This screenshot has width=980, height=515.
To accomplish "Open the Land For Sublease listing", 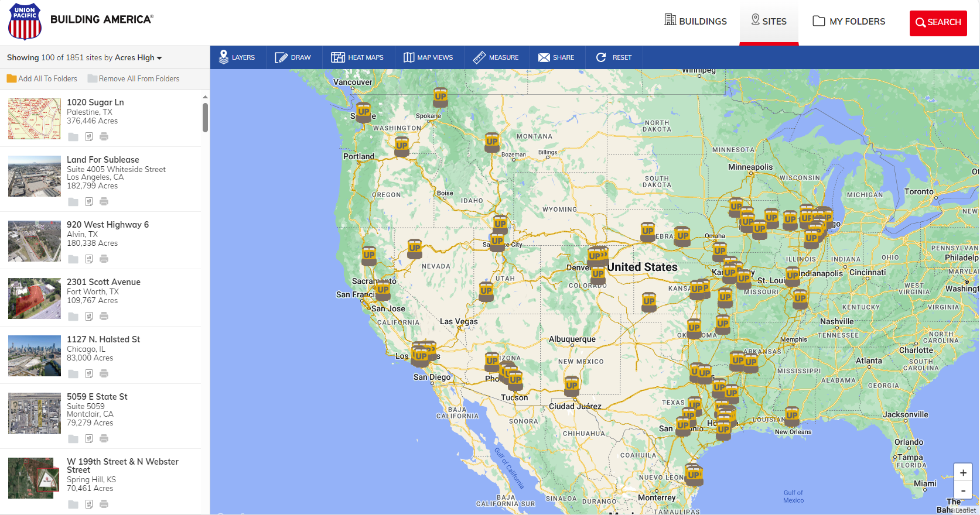I will coord(103,160).
